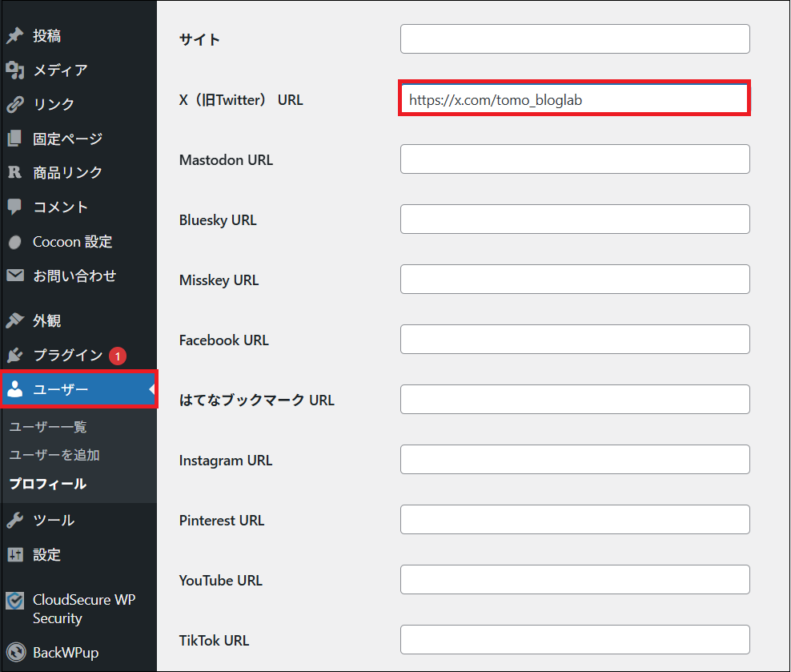
Task: Open コメント via the speech bubble icon
Action: (14, 207)
